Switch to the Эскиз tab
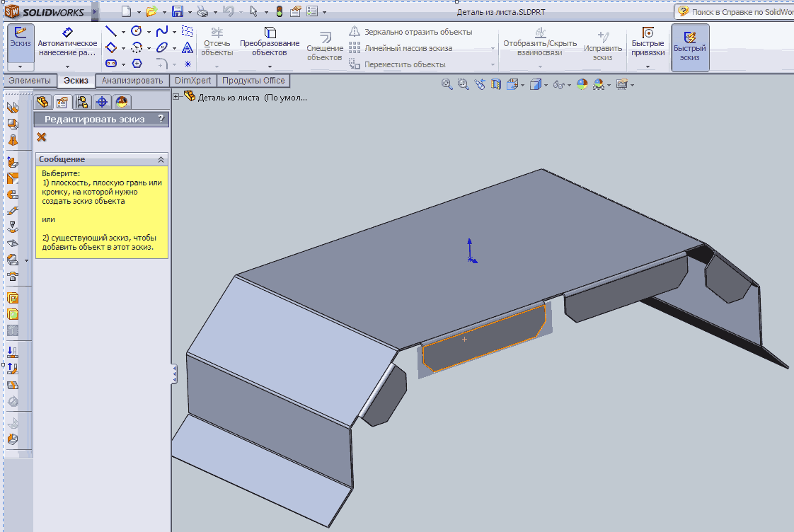 coord(76,81)
